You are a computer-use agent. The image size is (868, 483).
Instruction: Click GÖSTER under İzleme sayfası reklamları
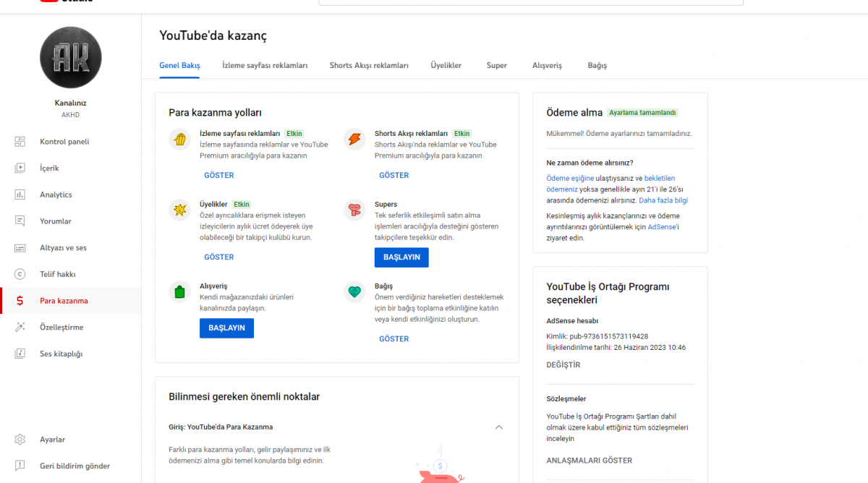tap(219, 175)
